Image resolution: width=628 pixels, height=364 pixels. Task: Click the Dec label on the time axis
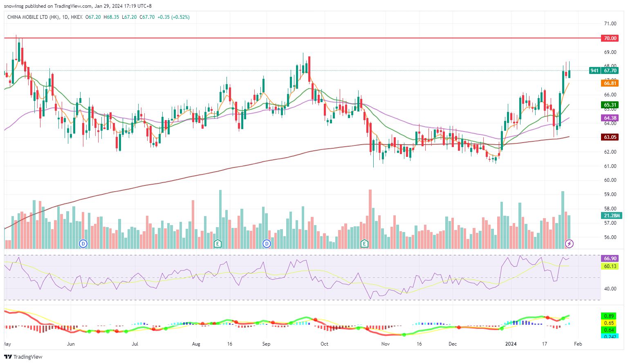pos(453,344)
